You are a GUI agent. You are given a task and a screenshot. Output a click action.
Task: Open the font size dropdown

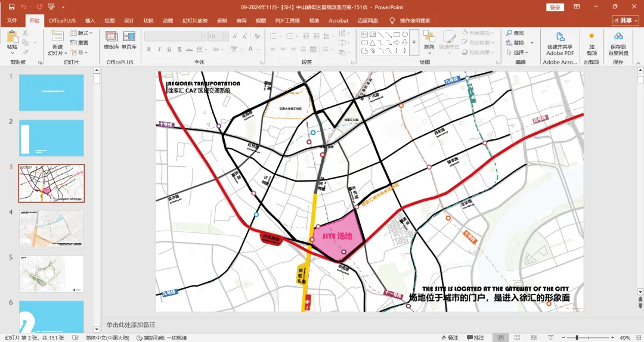pos(226,36)
